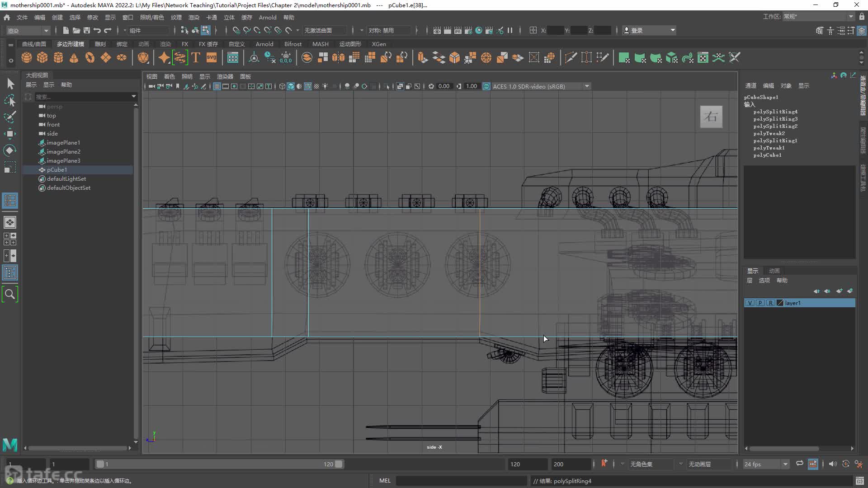Activate the Move tool in toolbox
This screenshot has height=488, width=868.
(10, 134)
